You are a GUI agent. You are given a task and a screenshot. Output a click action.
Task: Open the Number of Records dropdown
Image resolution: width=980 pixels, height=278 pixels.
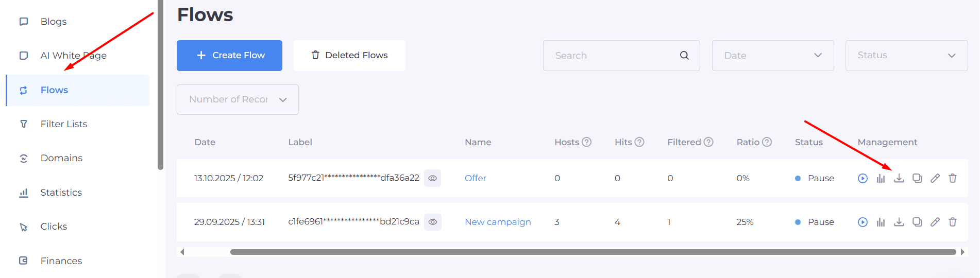pyautogui.click(x=238, y=99)
